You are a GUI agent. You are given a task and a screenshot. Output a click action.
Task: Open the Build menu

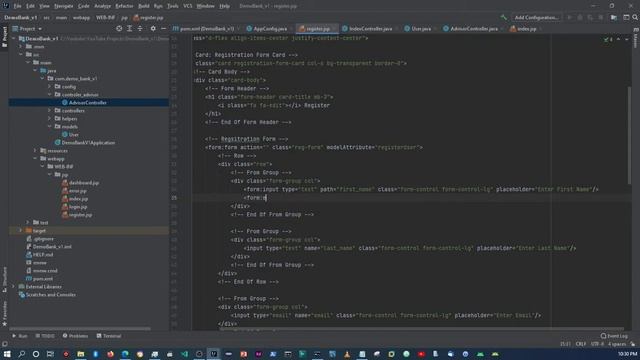point(144,6)
